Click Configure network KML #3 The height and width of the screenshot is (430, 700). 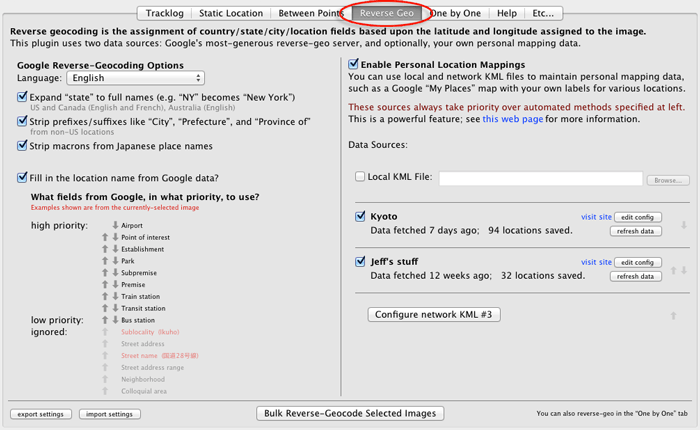tap(433, 314)
